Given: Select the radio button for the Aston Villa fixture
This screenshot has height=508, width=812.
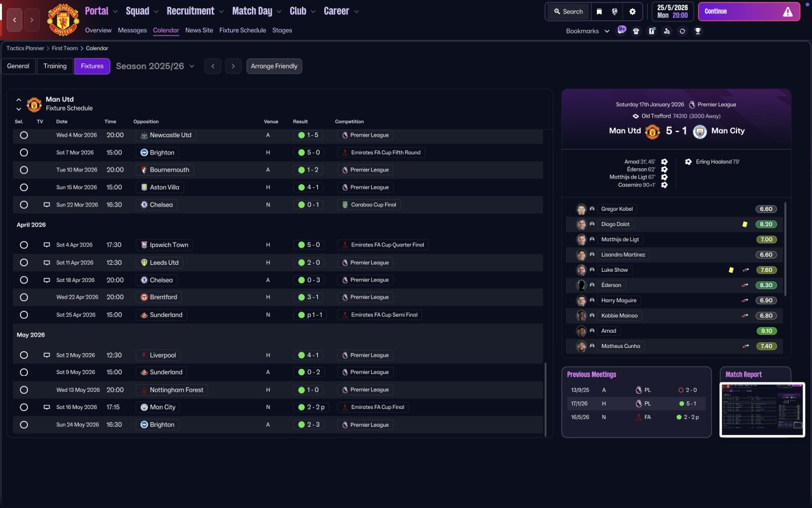Looking at the screenshot, I should click(23, 187).
